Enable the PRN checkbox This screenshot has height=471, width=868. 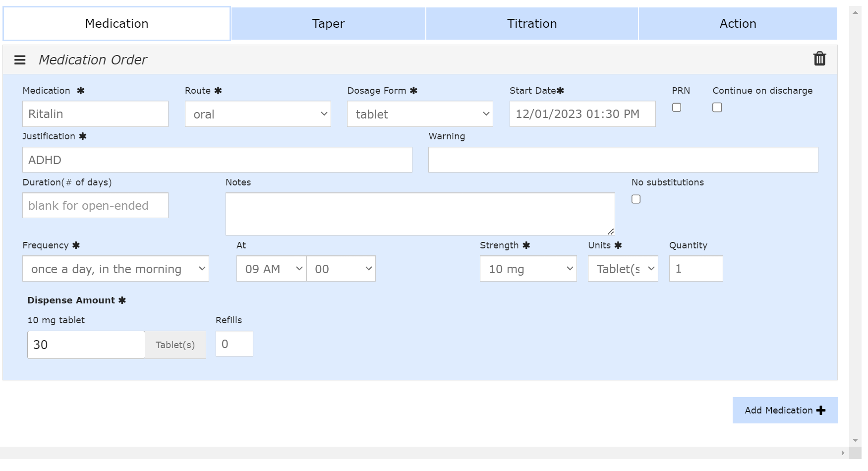point(677,108)
